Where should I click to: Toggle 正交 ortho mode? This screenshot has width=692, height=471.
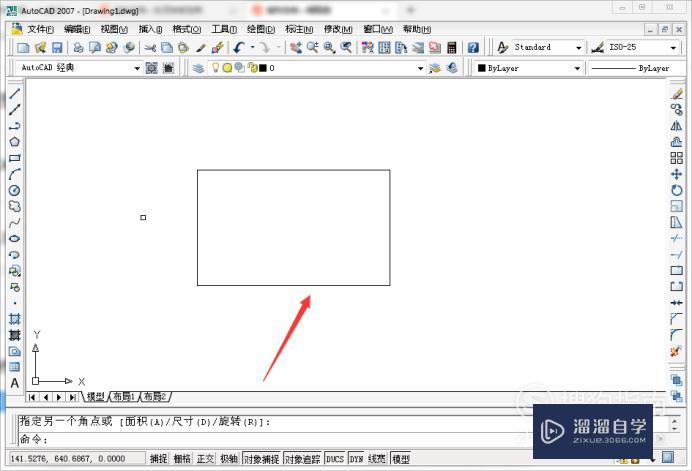pos(205,459)
